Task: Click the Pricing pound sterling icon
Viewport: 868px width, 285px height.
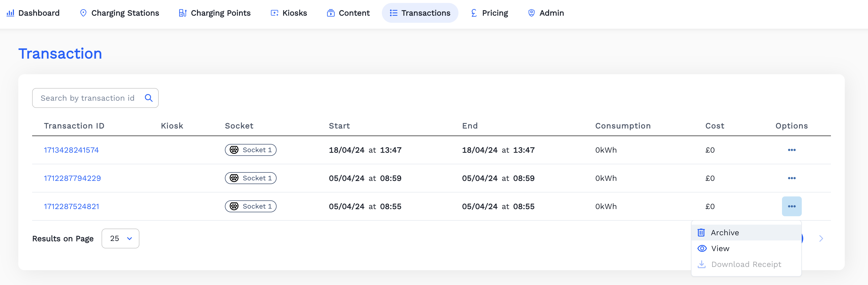Action: pos(473,13)
